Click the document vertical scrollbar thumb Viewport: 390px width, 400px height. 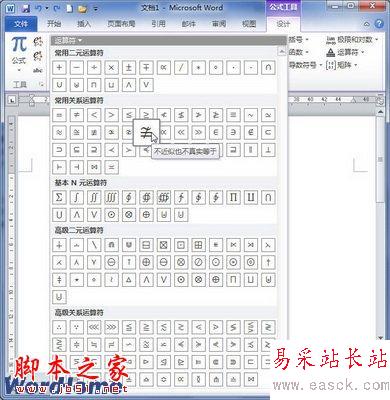click(380, 160)
